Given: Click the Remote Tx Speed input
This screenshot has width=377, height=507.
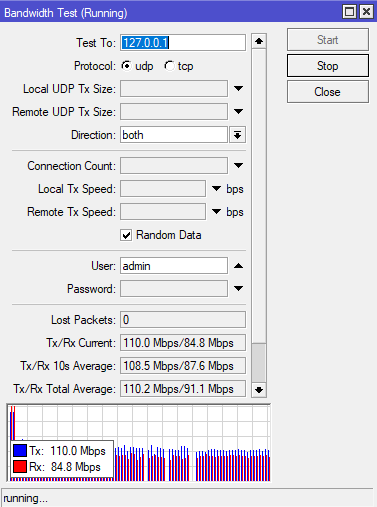Looking at the screenshot, I should 163,212.
